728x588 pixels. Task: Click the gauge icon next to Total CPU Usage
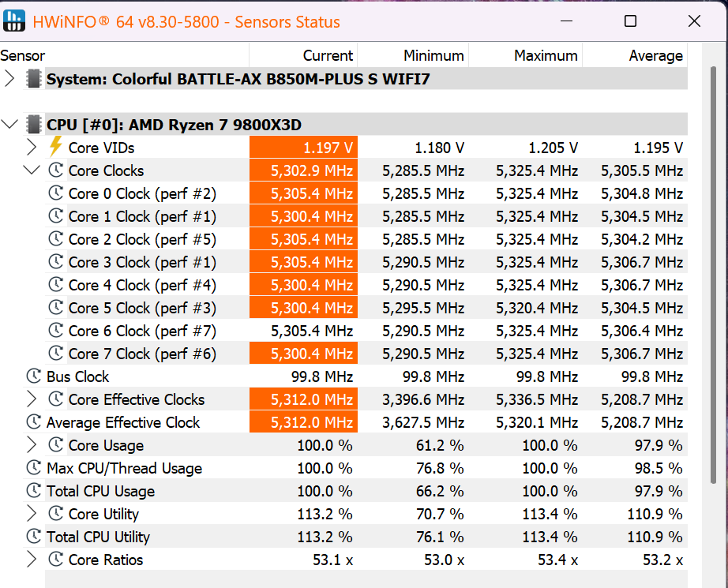(33, 491)
